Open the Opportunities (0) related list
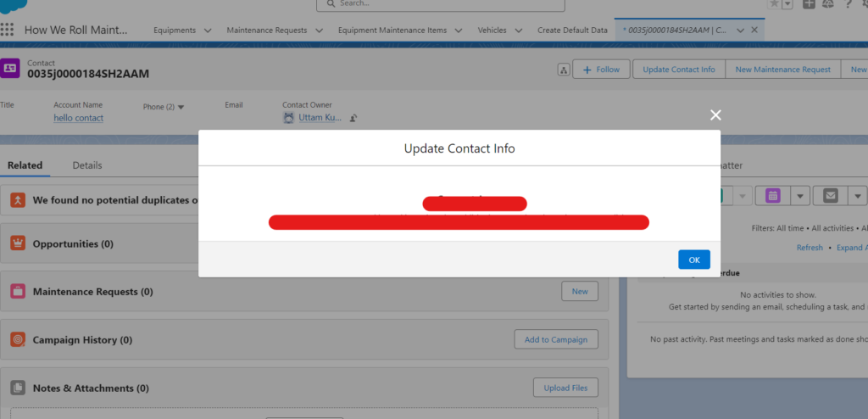The height and width of the screenshot is (419, 868). [73, 244]
